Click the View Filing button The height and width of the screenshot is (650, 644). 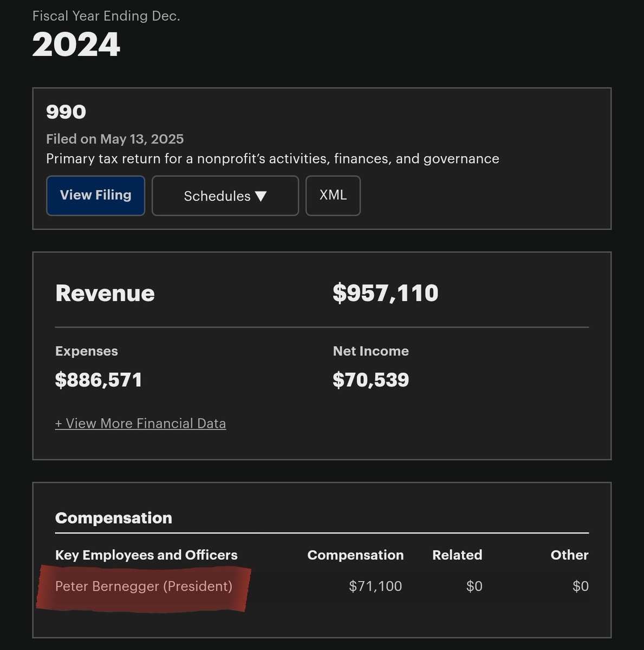(95, 196)
